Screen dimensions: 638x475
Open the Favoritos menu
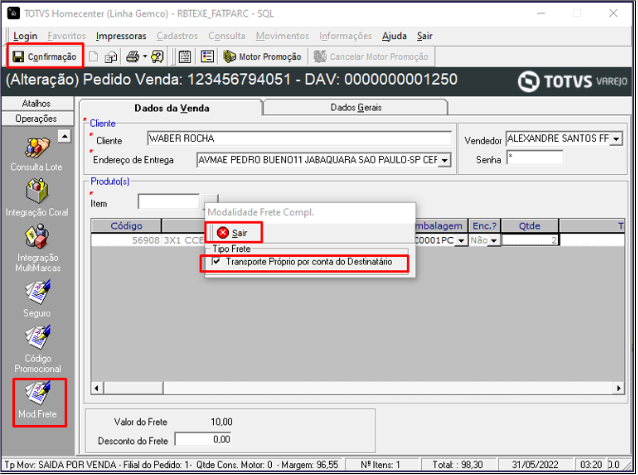(x=66, y=36)
